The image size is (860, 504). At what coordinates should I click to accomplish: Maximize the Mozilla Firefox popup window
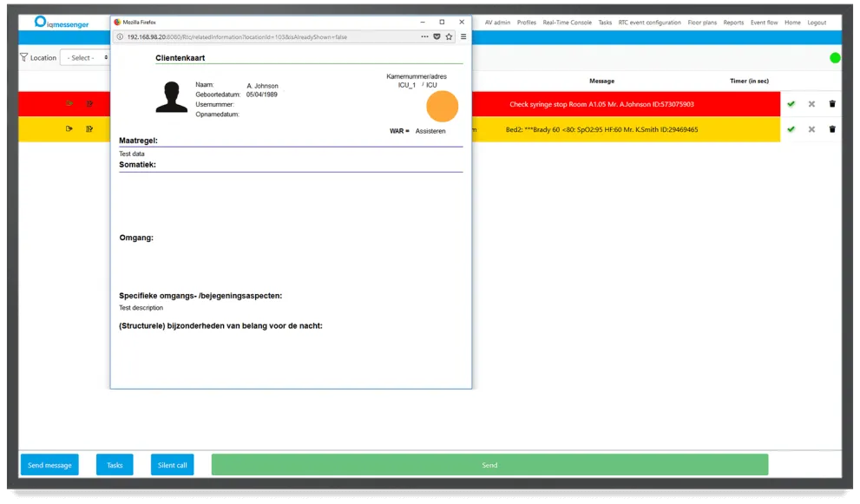pos(442,22)
